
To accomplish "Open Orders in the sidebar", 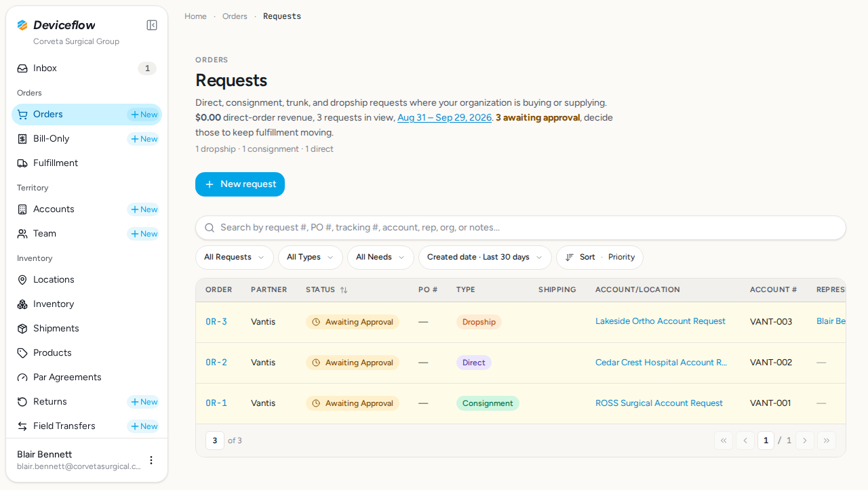I will [87, 115].
